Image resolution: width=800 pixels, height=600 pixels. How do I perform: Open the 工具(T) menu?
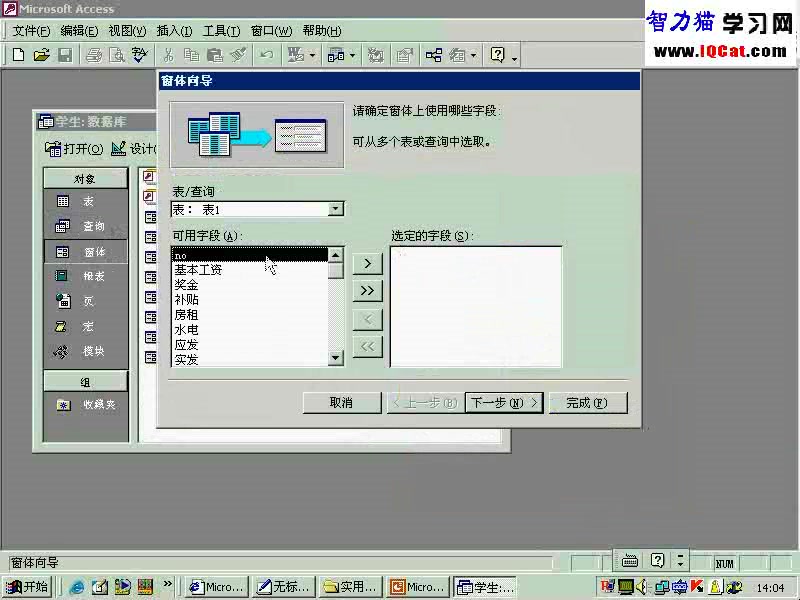point(221,31)
